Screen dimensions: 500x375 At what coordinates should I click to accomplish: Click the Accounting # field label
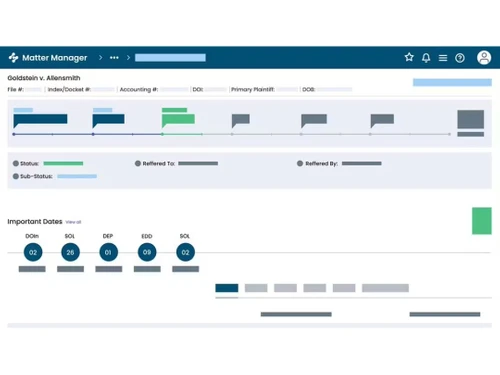[x=139, y=89]
